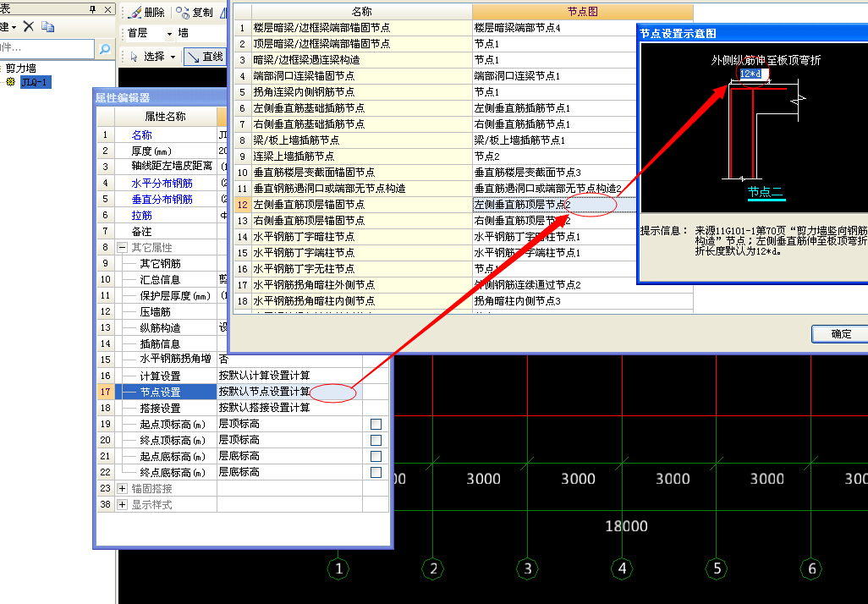
Task: Click the 确定 button
Action: [840, 334]
